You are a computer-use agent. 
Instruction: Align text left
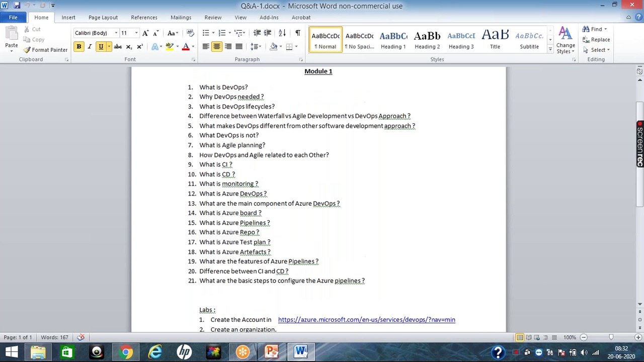coord(206,47)
